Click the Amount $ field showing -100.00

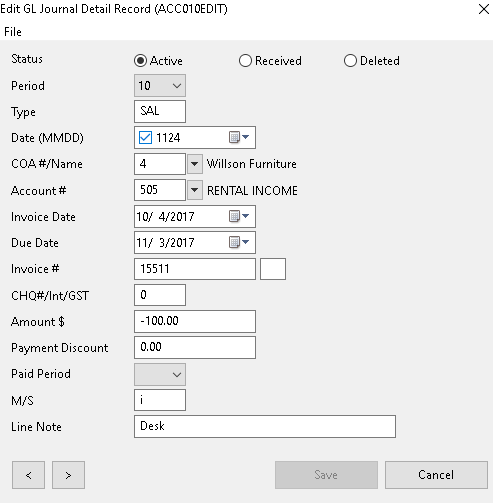[x=195, y=321]
